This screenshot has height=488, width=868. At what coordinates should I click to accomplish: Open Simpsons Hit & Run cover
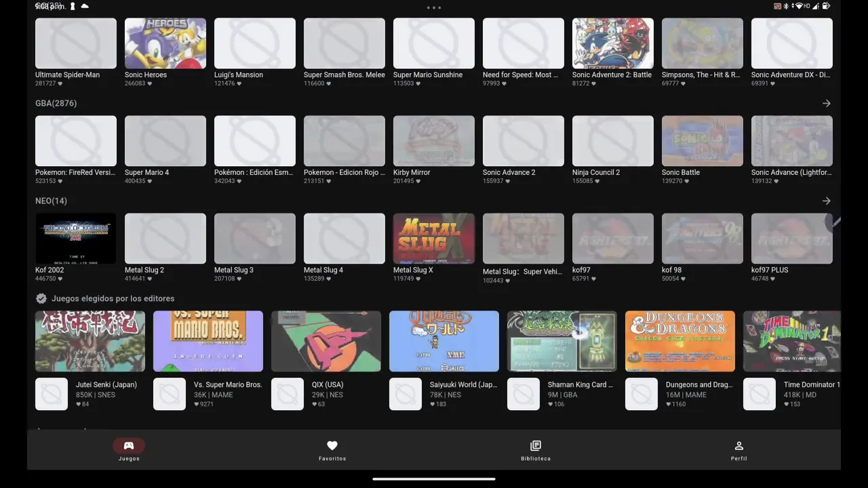703,43
